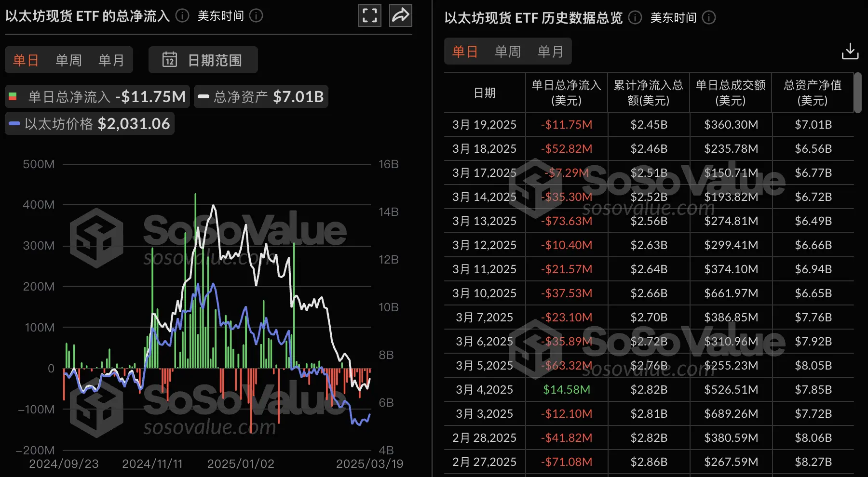Open the 日期范围 date range picker
The image size is (868, 477).
point(203,60)
